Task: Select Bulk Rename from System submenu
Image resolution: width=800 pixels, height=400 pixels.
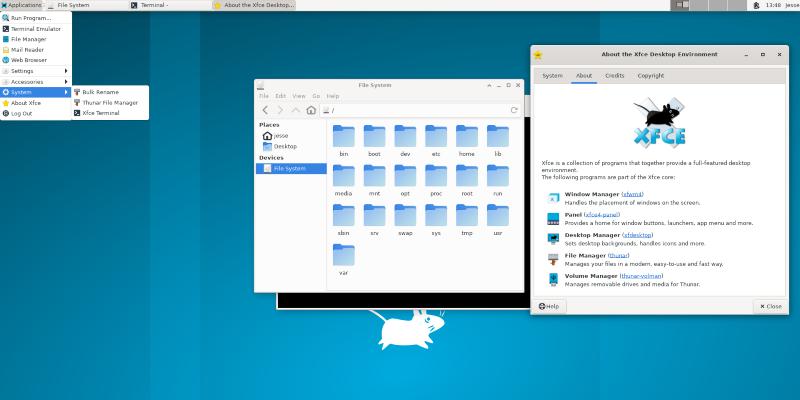Action: coord(100,92)
